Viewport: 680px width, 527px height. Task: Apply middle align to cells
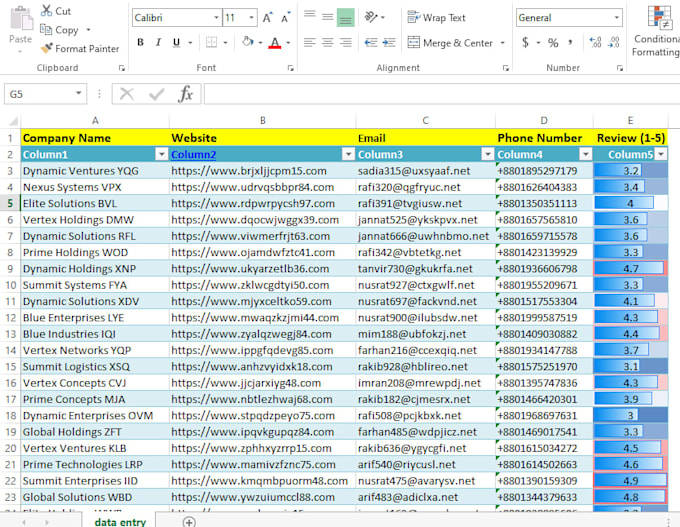click(x=327, y=17)
